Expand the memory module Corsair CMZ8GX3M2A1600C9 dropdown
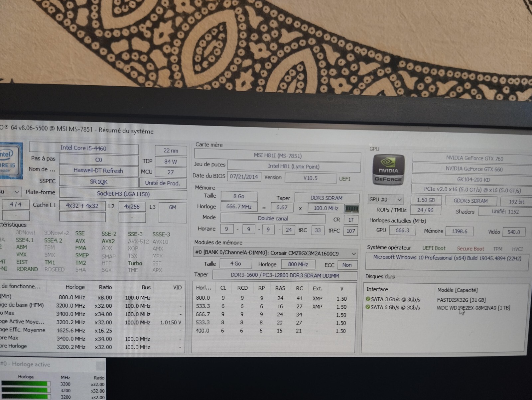This screenshot has height=400, width=532. pyautogui.click(x=275, y=253)
